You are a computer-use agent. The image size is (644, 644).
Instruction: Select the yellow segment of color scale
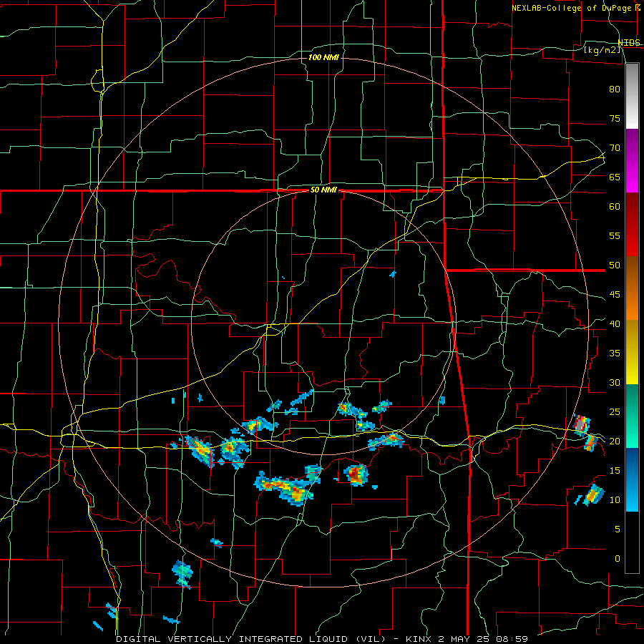pos(632,352)
